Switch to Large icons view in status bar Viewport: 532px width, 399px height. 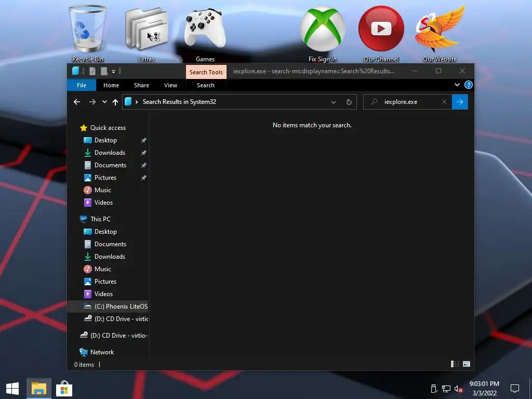tap(467, 364)
